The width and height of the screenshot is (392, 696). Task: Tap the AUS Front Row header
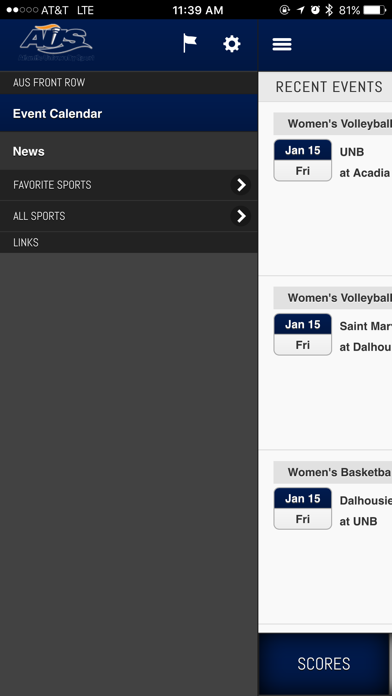(129, 83)
